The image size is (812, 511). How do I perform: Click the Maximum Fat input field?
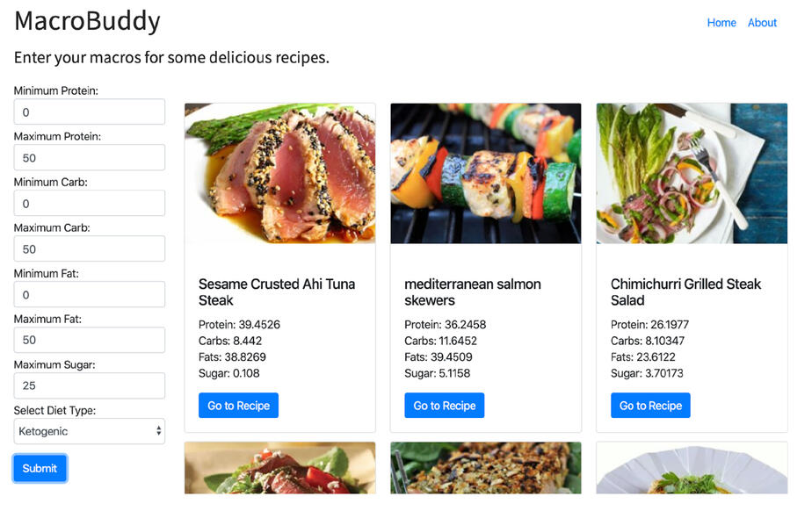[x=89, y=340]
